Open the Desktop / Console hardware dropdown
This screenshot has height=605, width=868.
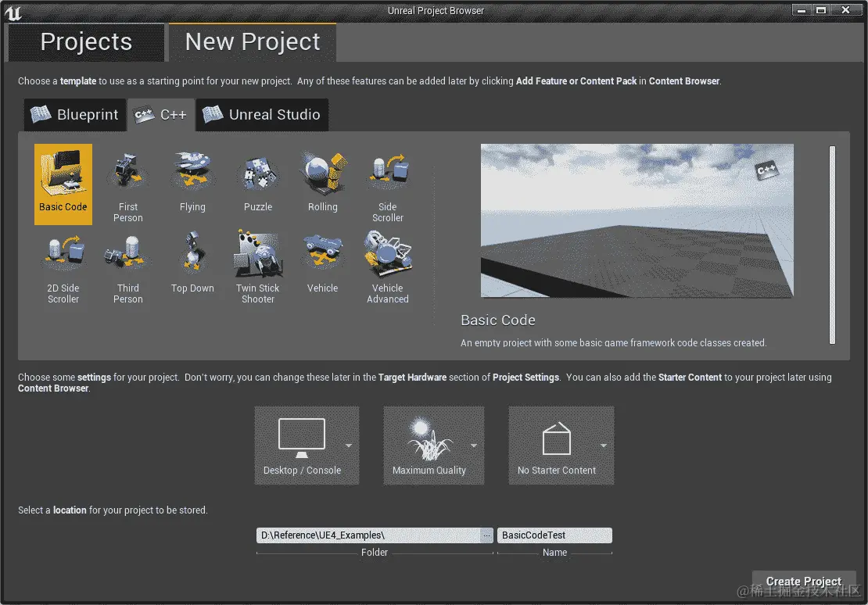click(x=307, y=446)
